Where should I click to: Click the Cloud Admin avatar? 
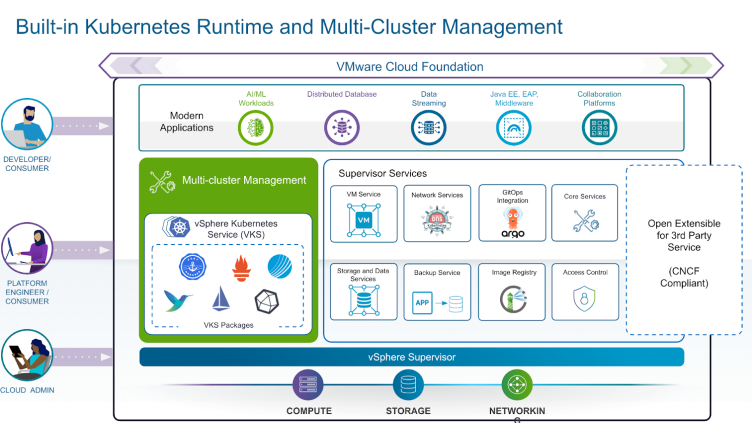pos(27,355)
